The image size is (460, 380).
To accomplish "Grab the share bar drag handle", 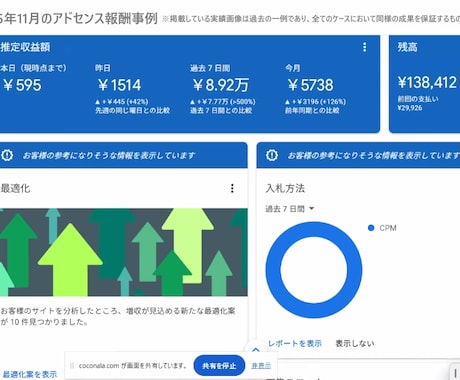I will (x=71, y=366).
